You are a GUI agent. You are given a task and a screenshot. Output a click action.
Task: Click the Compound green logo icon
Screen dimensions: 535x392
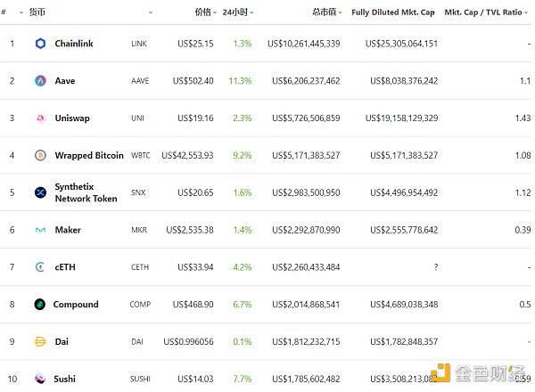[40, 305]
